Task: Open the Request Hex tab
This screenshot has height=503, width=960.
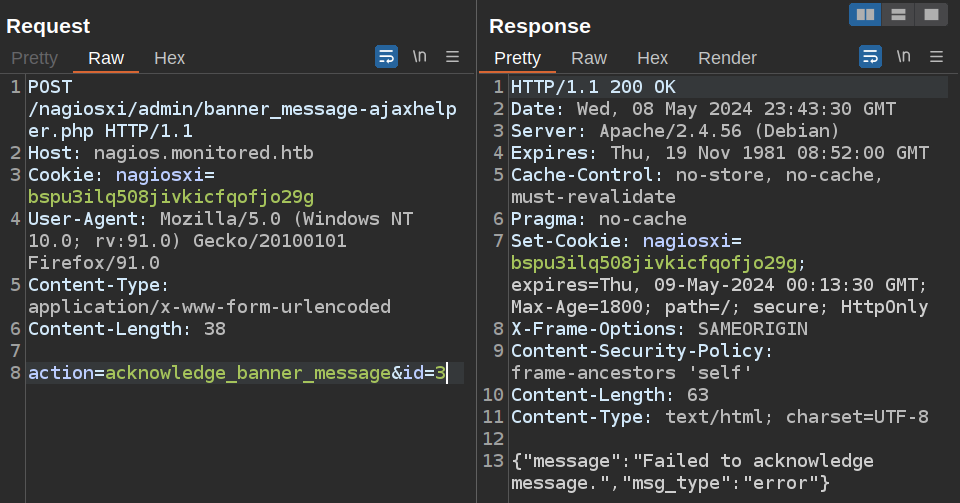Action: [169, 58]
